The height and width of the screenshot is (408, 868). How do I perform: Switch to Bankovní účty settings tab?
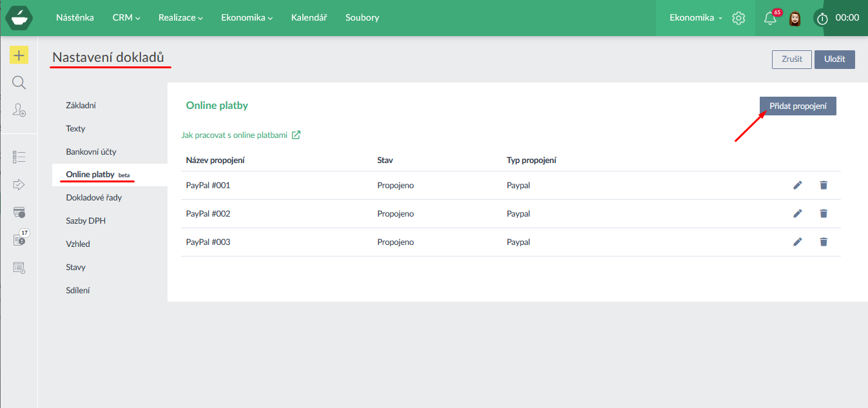click(x=91, y=151)
